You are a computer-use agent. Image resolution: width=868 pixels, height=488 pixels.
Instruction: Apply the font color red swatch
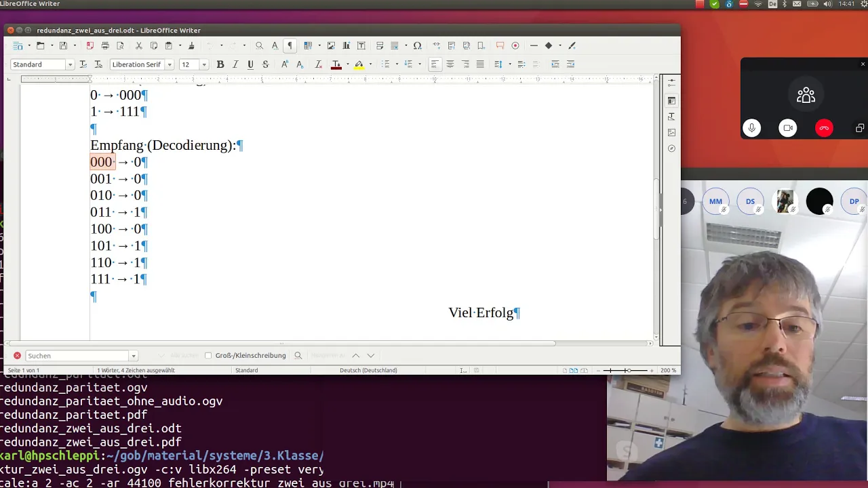[336, 64]
